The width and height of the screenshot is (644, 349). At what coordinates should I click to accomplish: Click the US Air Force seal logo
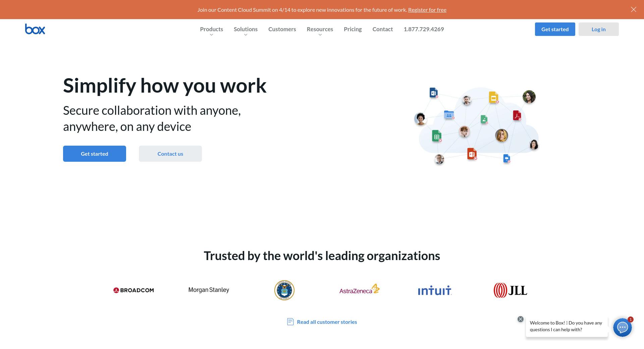tap(284, 290)
